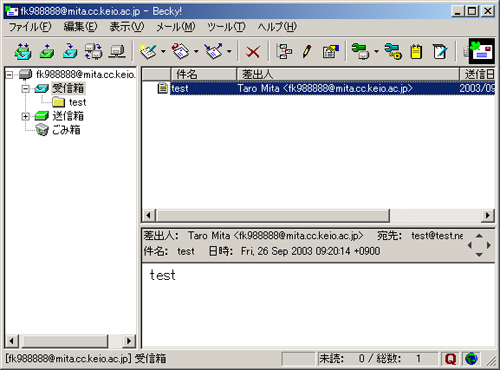Click the red Q status bar icon

[450, 359]
